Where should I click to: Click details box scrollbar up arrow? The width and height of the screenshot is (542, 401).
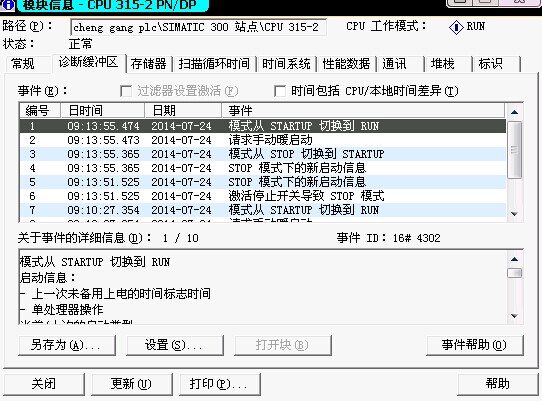click(x=514, y=259)
